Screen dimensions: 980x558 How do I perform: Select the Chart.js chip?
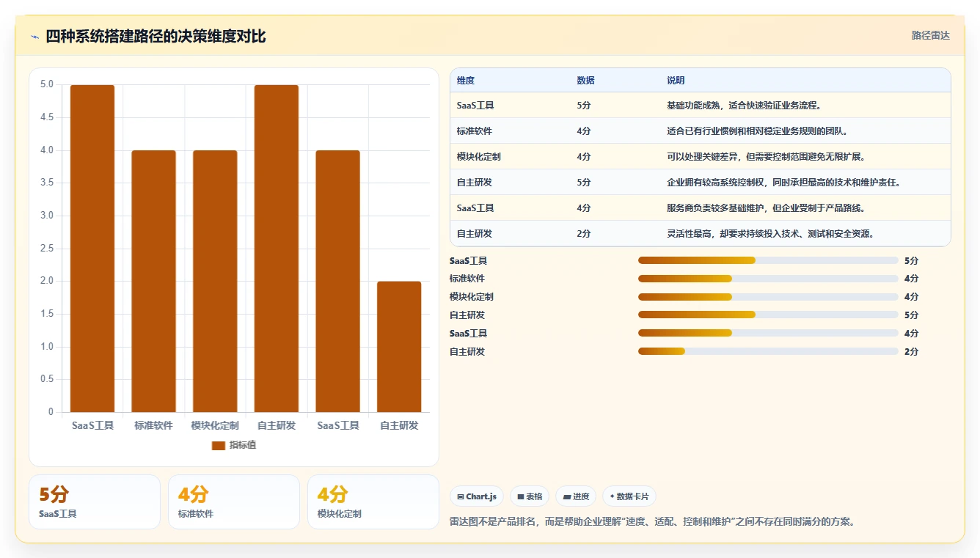(x=477, y=496)
